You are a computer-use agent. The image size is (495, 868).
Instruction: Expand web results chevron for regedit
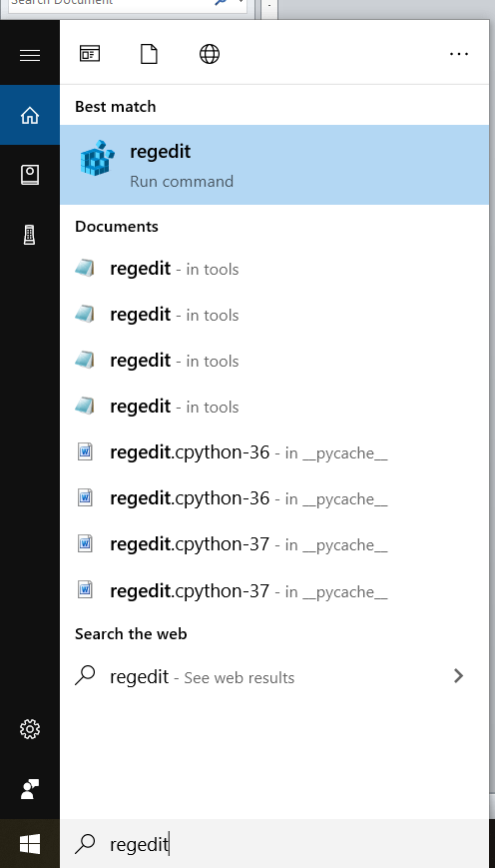(458, 676)
